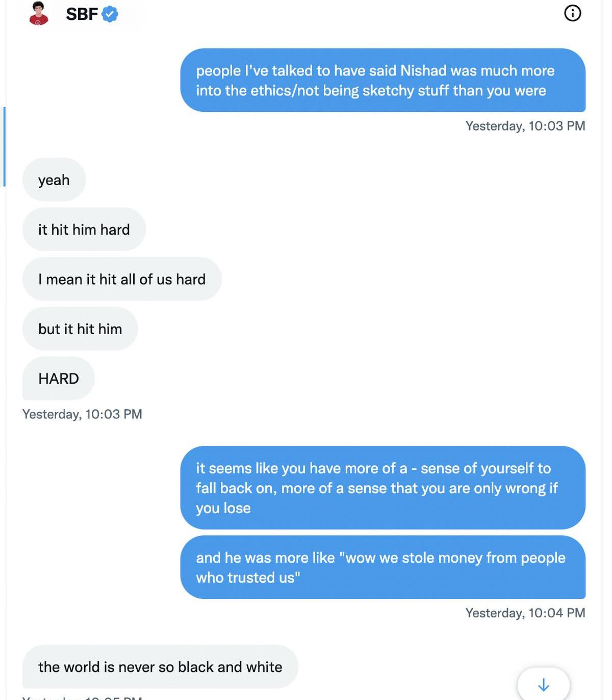Select the "it hit him hard" message
Viewport: 612px width, 700px height.
pos(84,229)
